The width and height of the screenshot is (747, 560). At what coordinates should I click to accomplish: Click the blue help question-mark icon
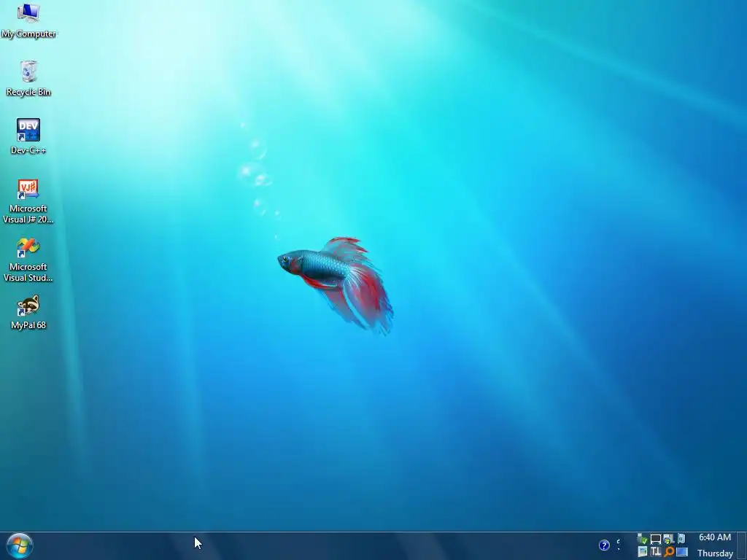[604, 545]
